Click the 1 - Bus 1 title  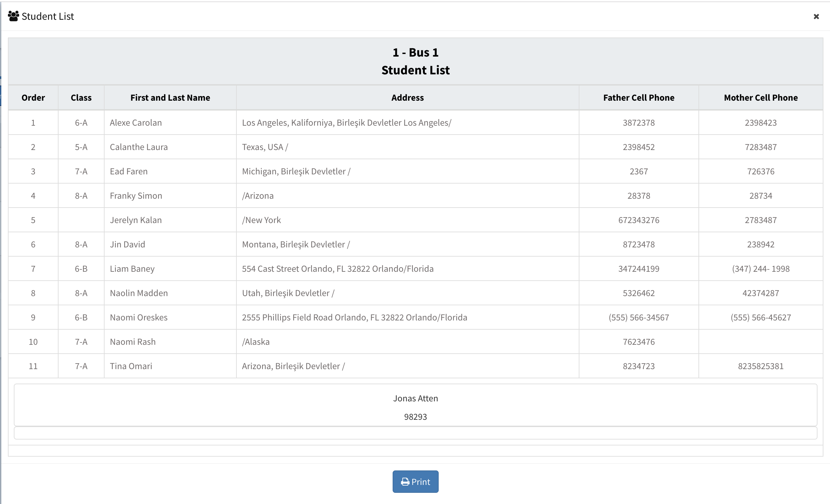[x=415, y=53]
